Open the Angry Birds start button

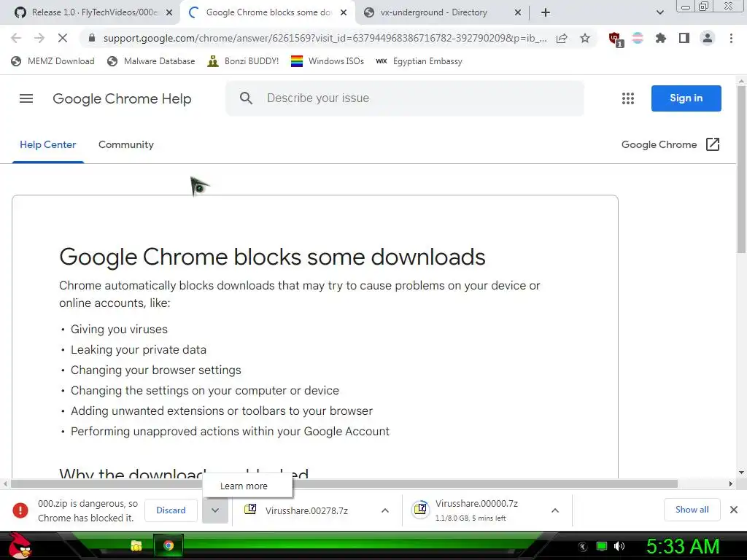coord(19,545)
